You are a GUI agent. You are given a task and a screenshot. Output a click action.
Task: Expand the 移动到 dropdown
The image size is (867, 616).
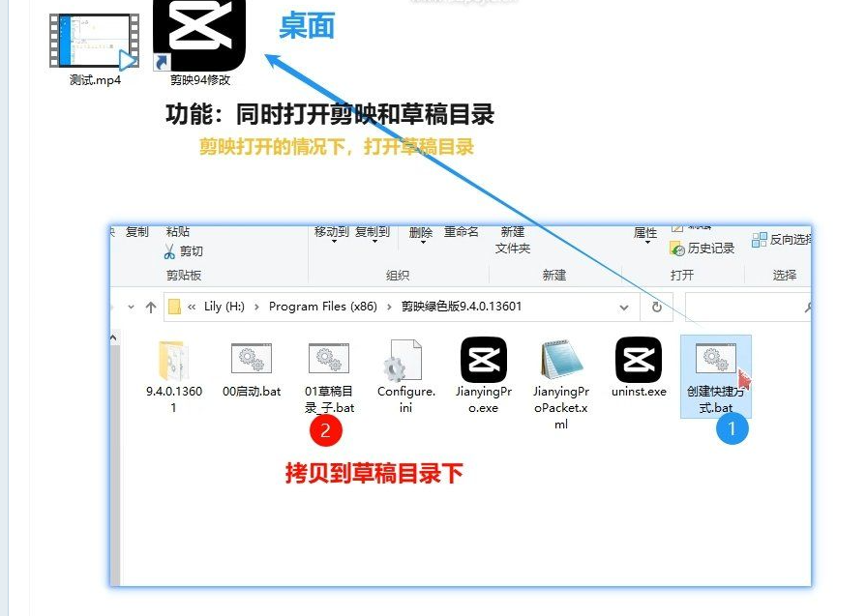332,233
